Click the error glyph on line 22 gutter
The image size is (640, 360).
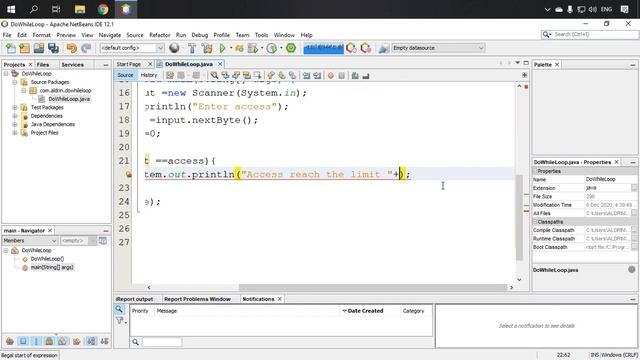pyautogui.click(x=128, y=175)
